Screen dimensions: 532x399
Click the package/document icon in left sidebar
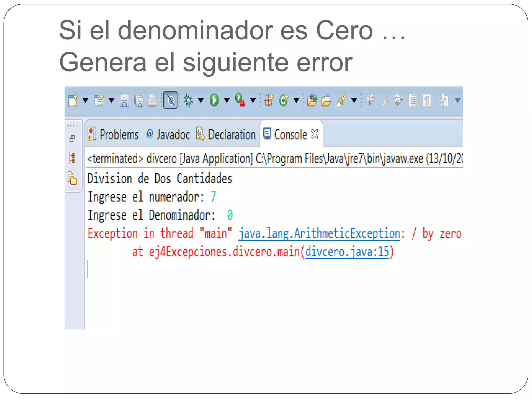pos(72,178)
